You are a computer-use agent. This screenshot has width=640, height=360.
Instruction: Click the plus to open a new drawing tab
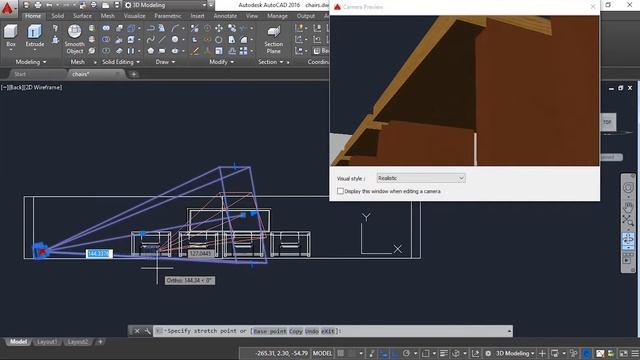pos(133,74)
